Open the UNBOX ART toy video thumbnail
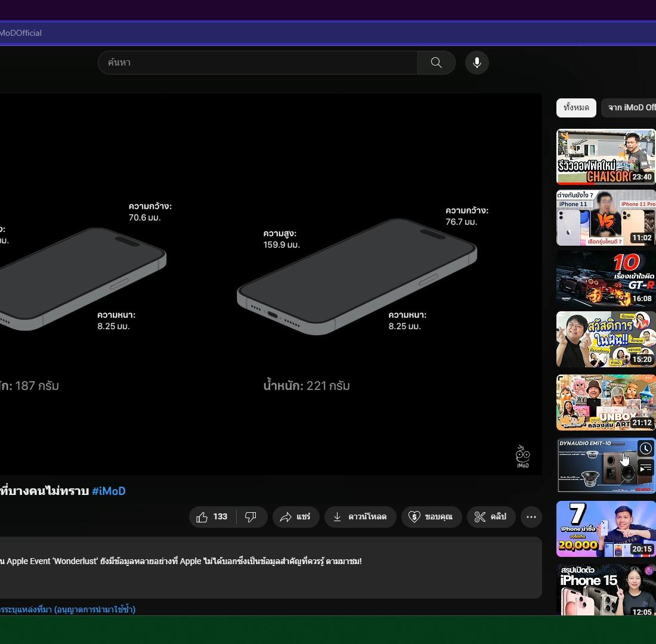 (x=606, y=402)
